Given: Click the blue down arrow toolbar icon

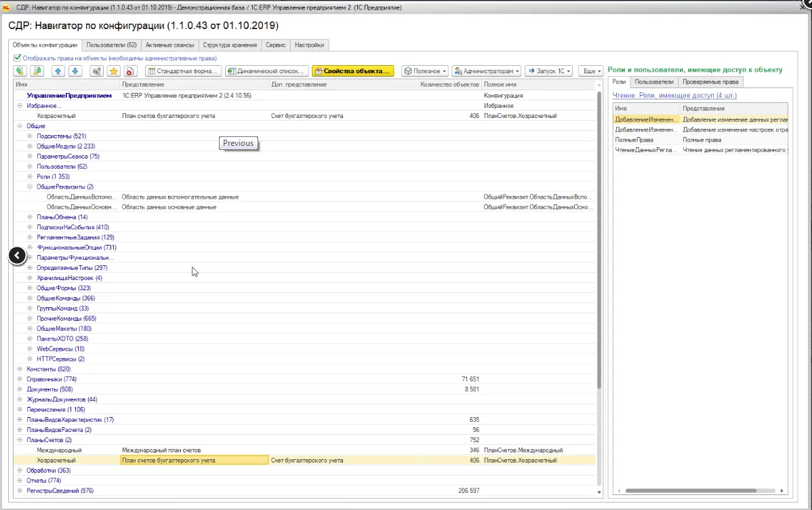Looking at the screenshot, I should 75,71.
